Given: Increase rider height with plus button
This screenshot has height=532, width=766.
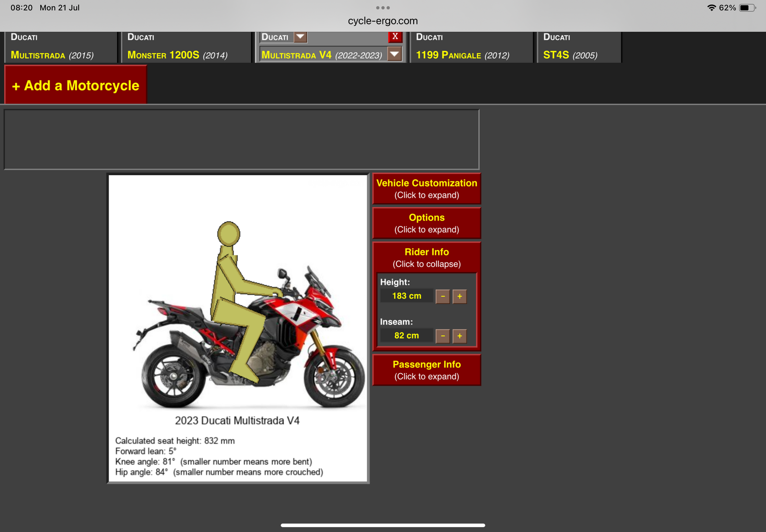Looking at the screenshot, I should [x=460, y=297].
